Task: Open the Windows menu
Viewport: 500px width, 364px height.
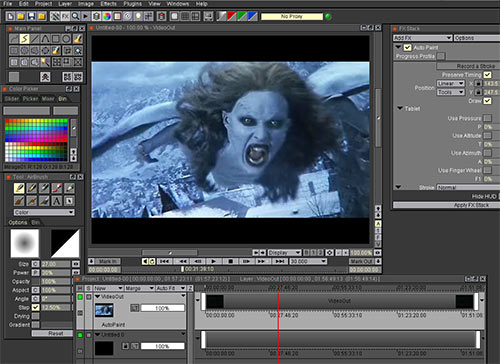Action: tap(178, 4)
